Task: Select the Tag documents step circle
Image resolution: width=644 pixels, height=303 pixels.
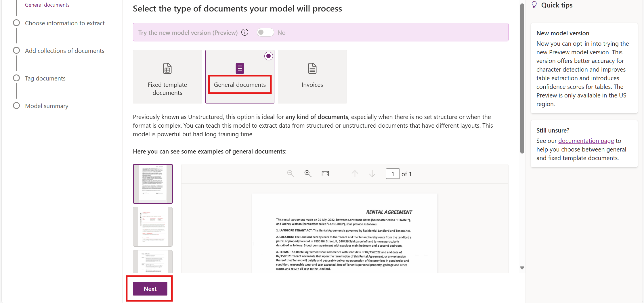Action: (16, 78)
